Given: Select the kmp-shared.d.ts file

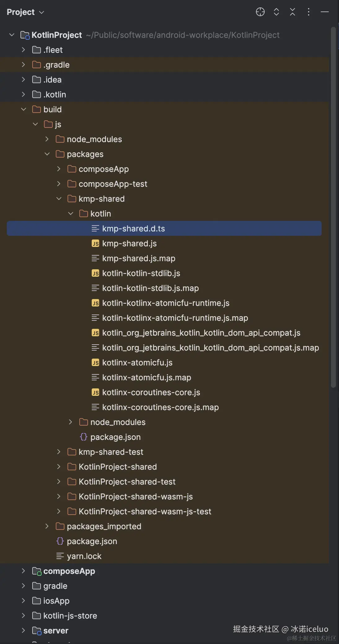Looking at the screenshot, I should tap(134, 229).
